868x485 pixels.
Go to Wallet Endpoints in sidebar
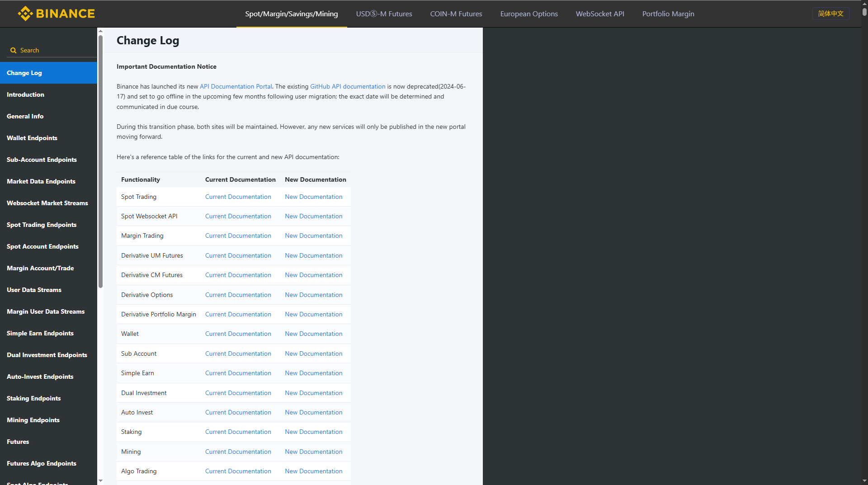coord(32,138)
